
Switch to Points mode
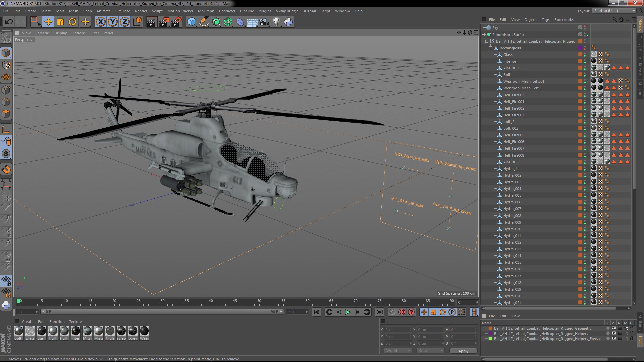point(6,90)
